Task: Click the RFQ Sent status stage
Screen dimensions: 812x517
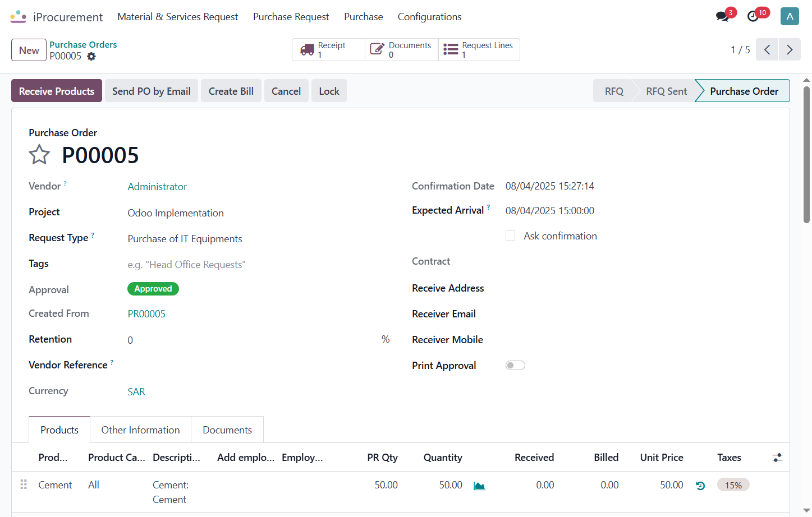Action: 666,91
